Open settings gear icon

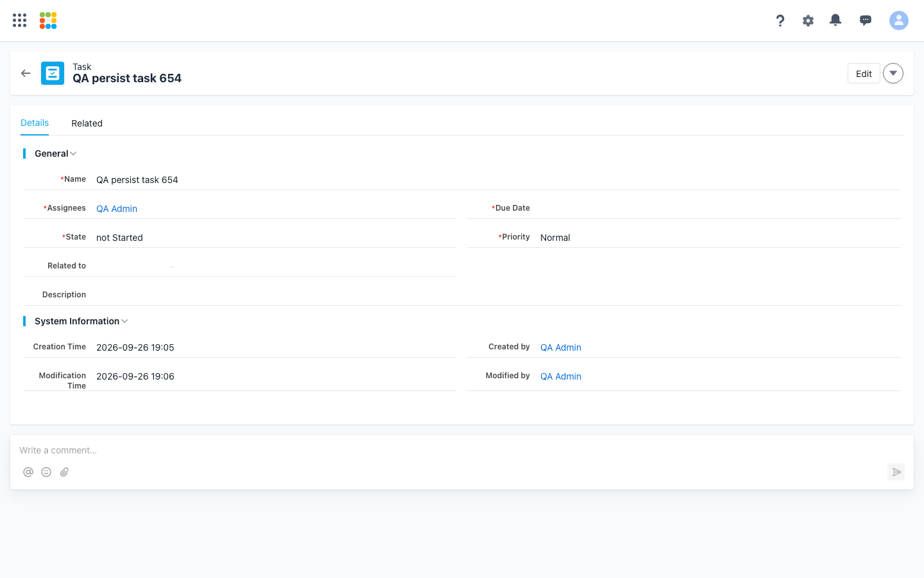click(x=808, y=21)
